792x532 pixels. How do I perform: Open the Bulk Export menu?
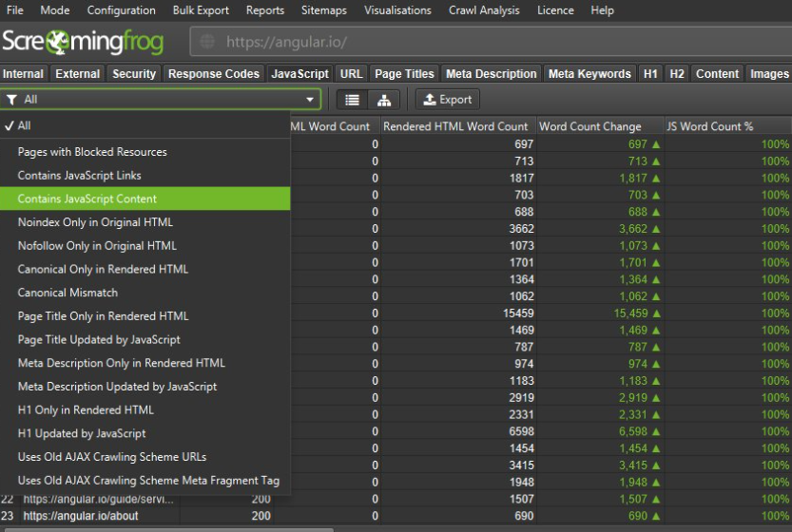coord(201,10)
